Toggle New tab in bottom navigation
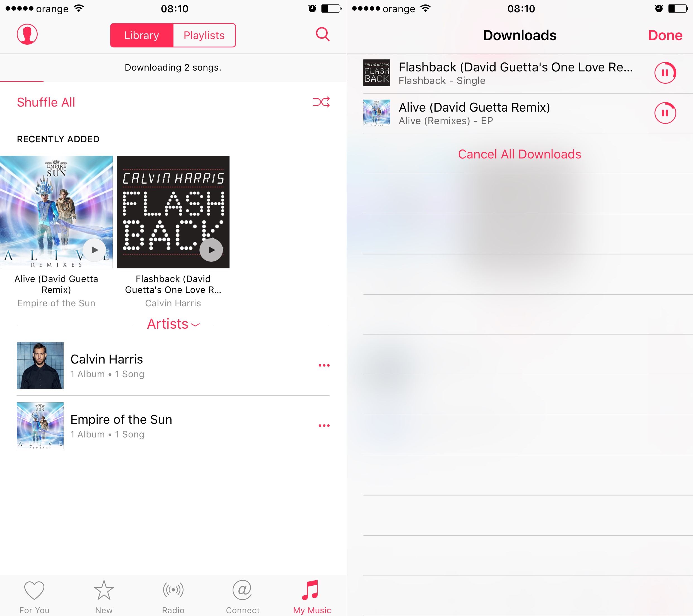Image resolution: width=693 pixels, height=616 pixels. tap(103, 593)
